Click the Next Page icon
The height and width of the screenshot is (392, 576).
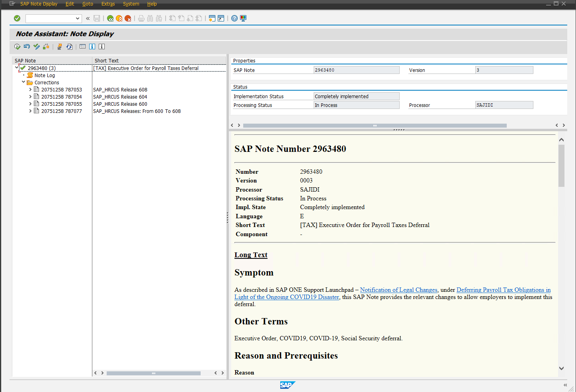click(190, 18)
